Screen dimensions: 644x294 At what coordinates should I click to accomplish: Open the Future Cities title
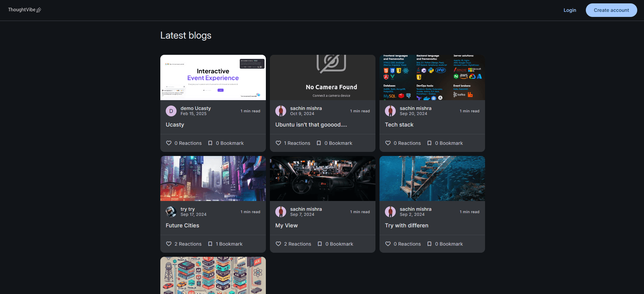(182, 225)
